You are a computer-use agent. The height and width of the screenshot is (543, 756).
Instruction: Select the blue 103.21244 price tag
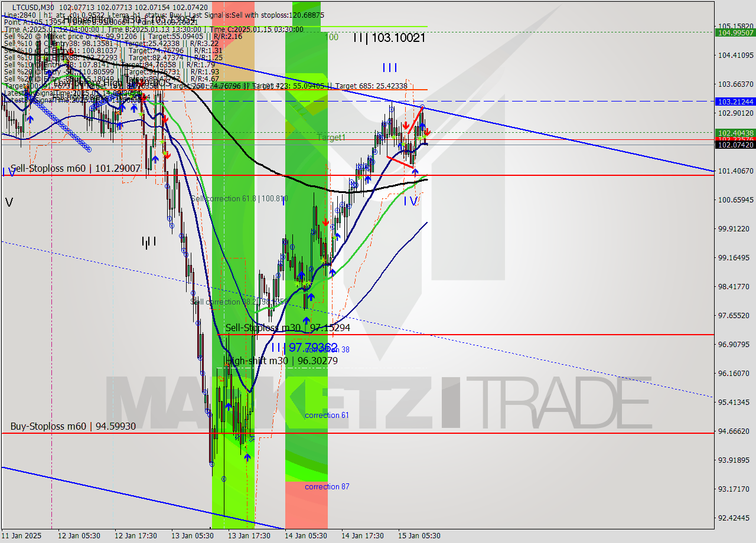735,102
